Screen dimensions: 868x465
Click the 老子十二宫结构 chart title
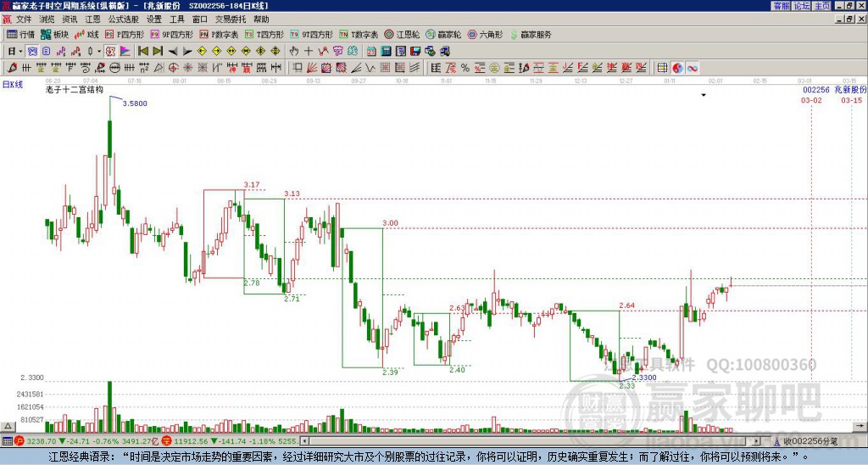click(x=75, y=89)
